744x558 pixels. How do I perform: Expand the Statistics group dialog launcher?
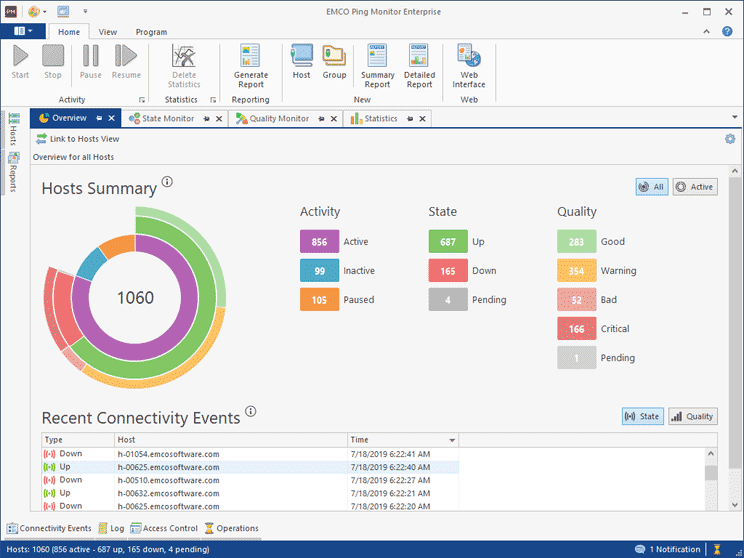click(213, 100)
